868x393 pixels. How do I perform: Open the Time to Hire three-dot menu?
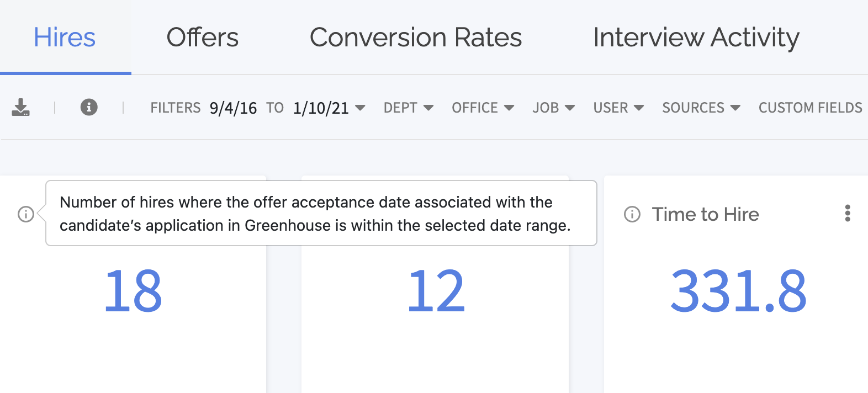(x=848, y=213)
